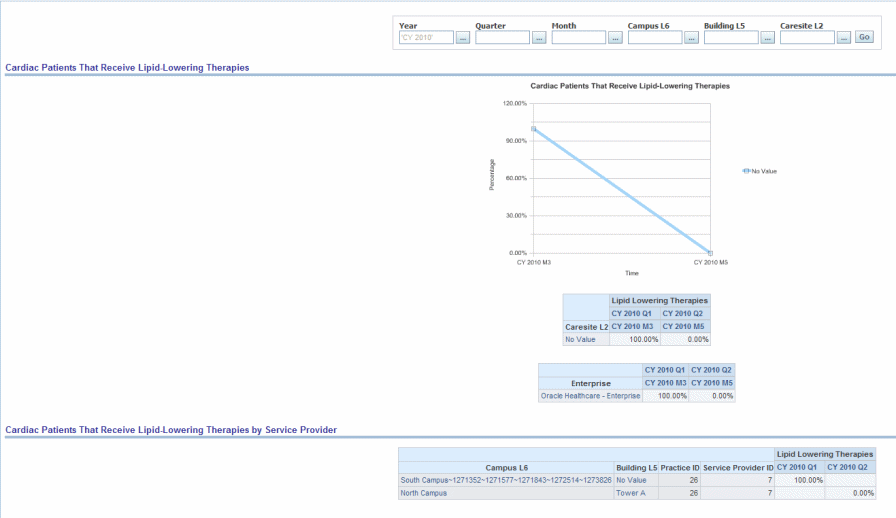
Task: Click CY 2010 M3 header in Enterprise table
Action: tap(665, 383)
